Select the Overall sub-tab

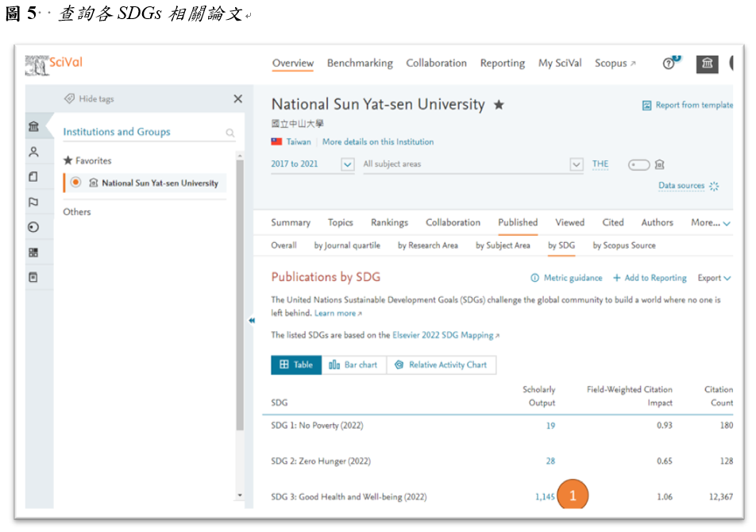[x=283, y=245]
